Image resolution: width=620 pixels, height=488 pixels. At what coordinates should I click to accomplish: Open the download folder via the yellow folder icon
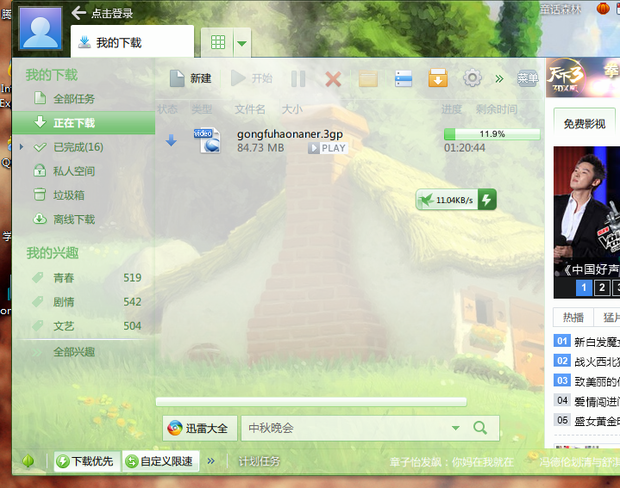[368, 79]
